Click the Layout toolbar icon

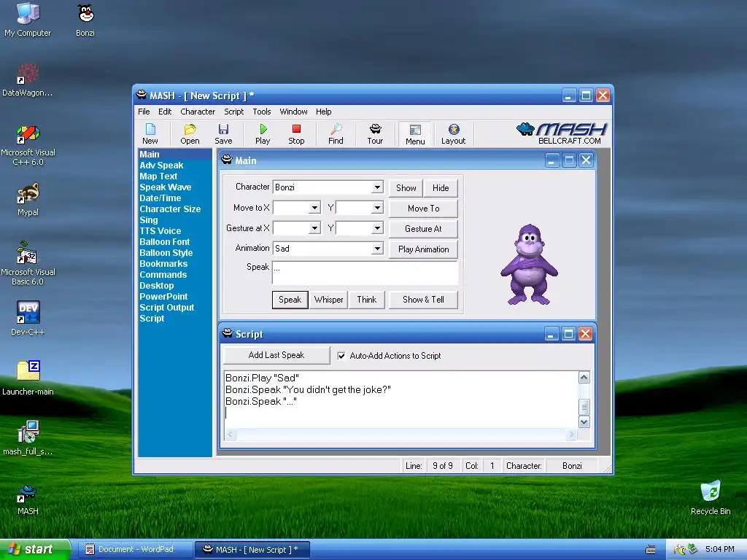(x=453, y=134)
